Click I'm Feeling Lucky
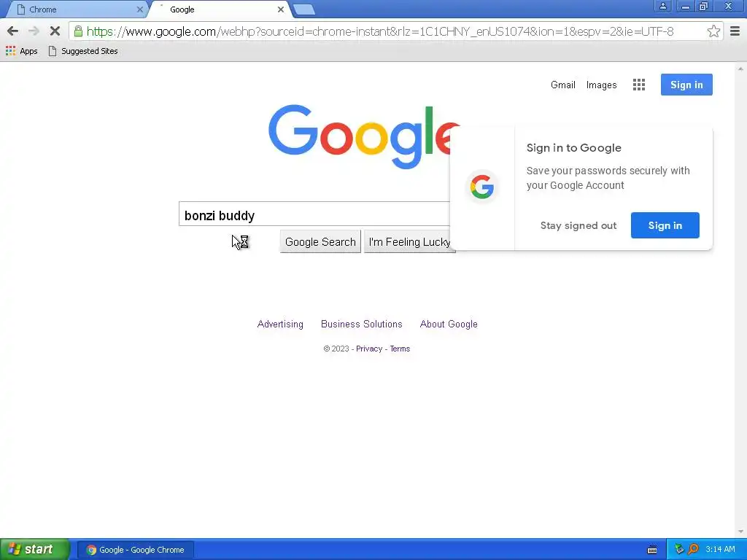 pos(409,242)
